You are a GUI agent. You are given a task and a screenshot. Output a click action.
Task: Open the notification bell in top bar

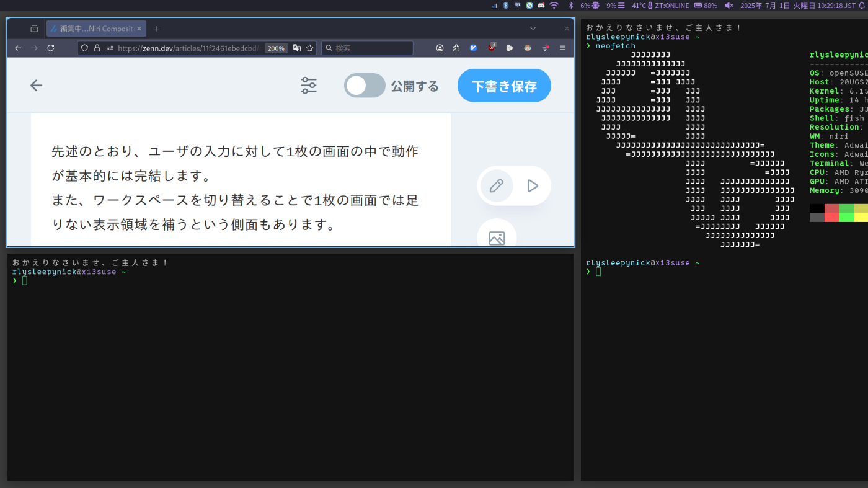[861, 5]
